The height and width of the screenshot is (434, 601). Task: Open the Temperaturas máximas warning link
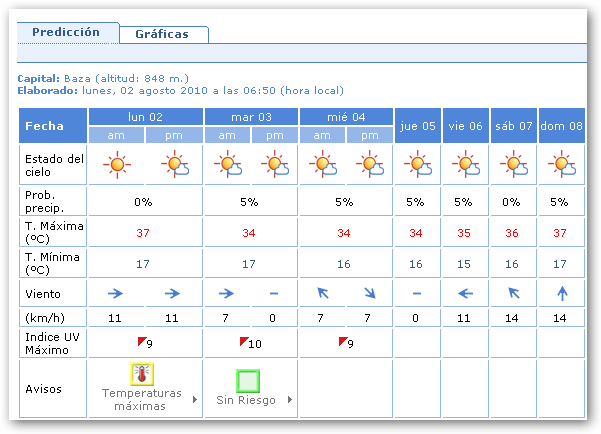tap(141, 400)
